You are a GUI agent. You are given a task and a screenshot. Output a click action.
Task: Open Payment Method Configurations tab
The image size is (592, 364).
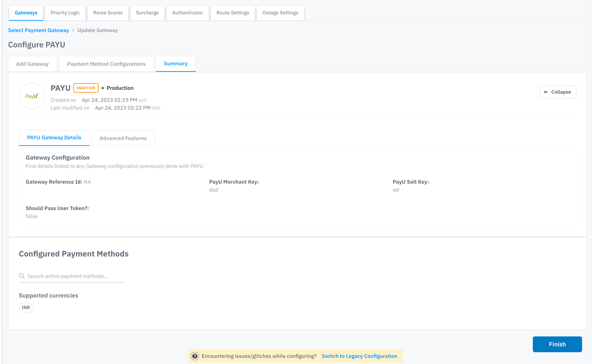pyautogui.click(x=106, y=64)
